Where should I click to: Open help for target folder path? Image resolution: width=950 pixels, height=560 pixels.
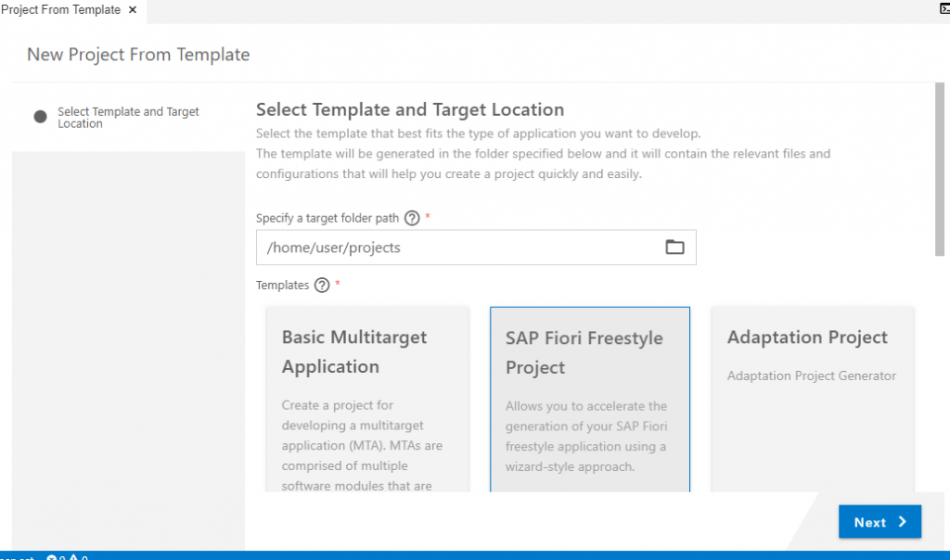point(412,218)
